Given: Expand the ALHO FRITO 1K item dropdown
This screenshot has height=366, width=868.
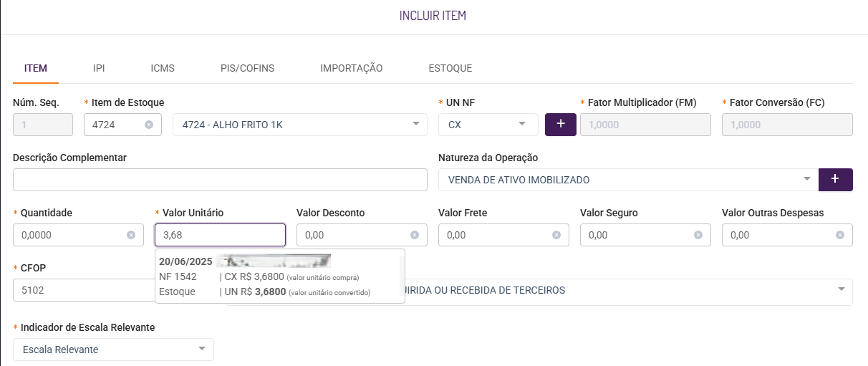Looking at the screenshot, I should 416,125.
